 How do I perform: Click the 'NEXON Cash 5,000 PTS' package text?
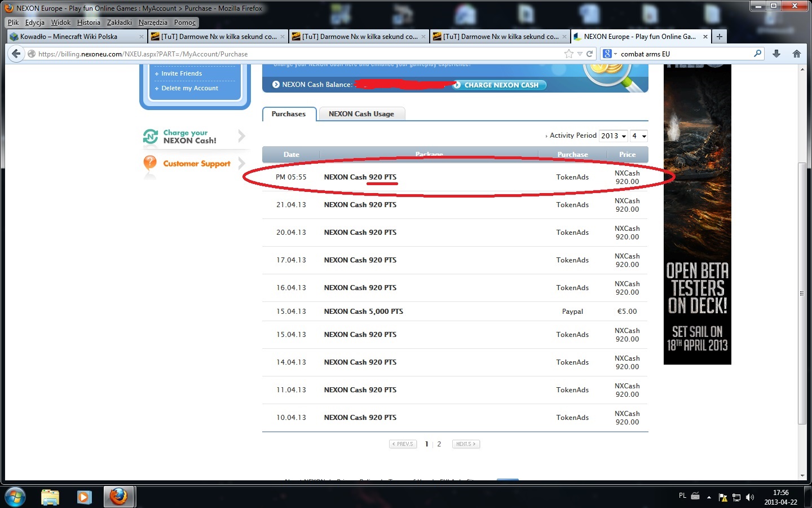(x=364, y=312)
